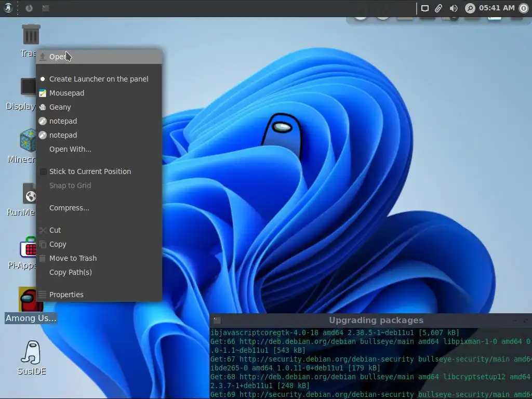532x399 pixels.
Task: Click the Among Us impostor on the wallpaper
Action: 281,135
